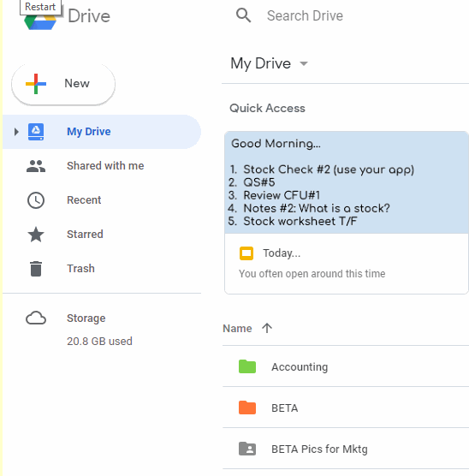Open the My Drive dropdown arrow
Image resolution: width=469 pixels, height=476 pixels.
pyautogui.click(x=304, y=63)
